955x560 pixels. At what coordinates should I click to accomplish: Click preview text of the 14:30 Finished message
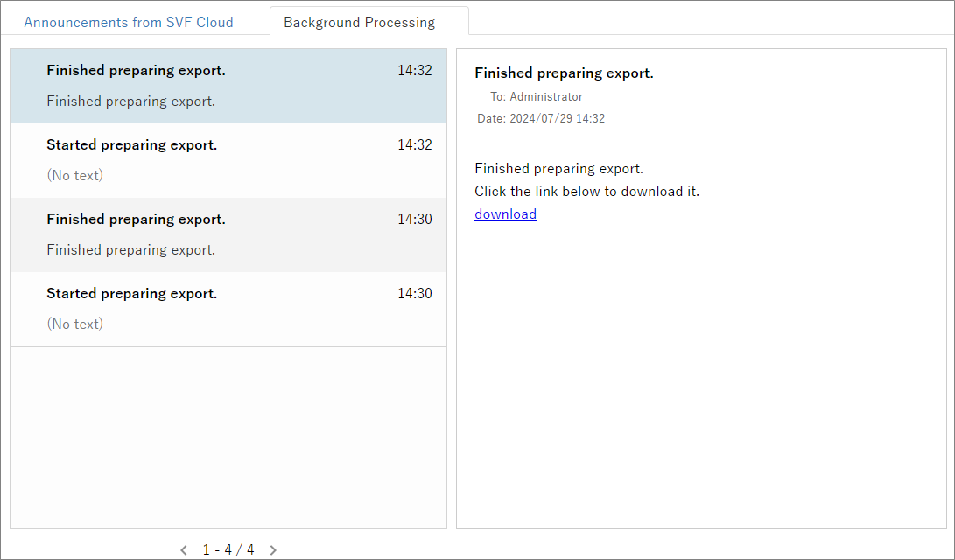(x=130, y=249)
